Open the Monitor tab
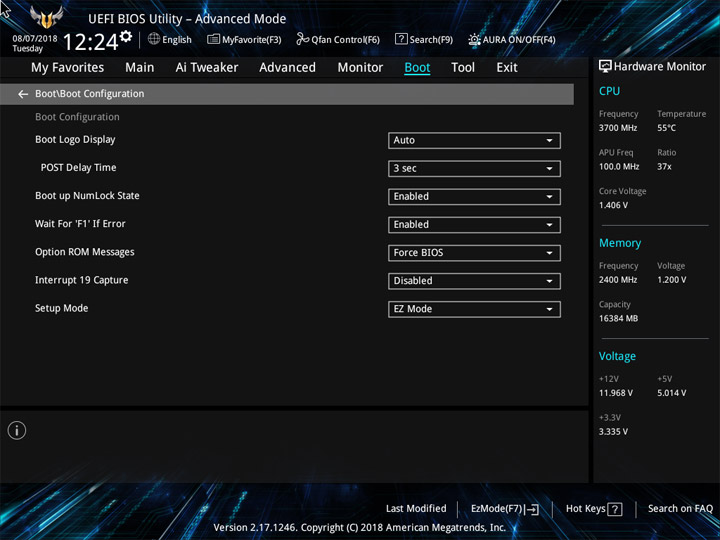 360,68
